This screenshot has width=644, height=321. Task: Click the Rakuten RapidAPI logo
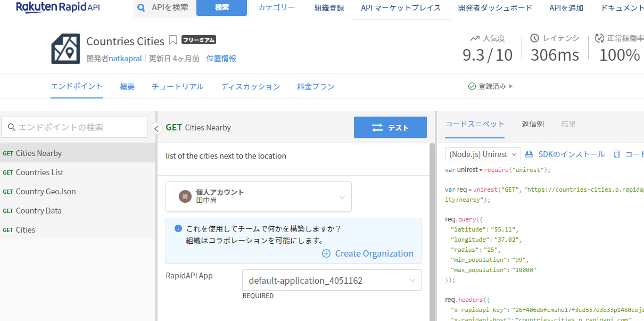coord(58,7)
